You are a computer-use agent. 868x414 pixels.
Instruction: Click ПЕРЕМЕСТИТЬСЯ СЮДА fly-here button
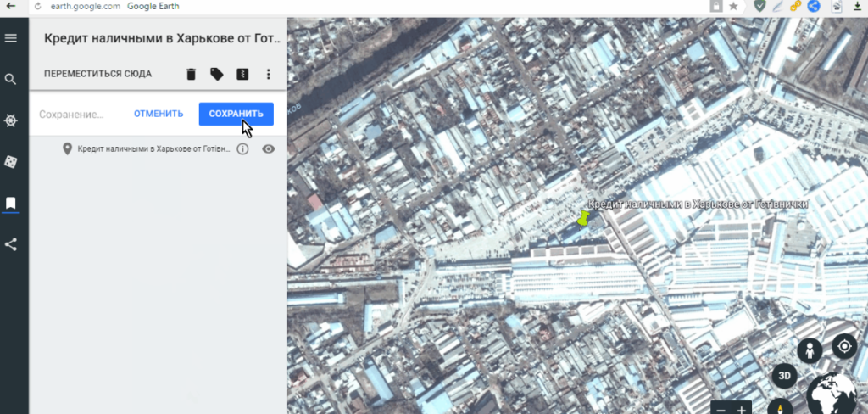[x=98, y=75]
